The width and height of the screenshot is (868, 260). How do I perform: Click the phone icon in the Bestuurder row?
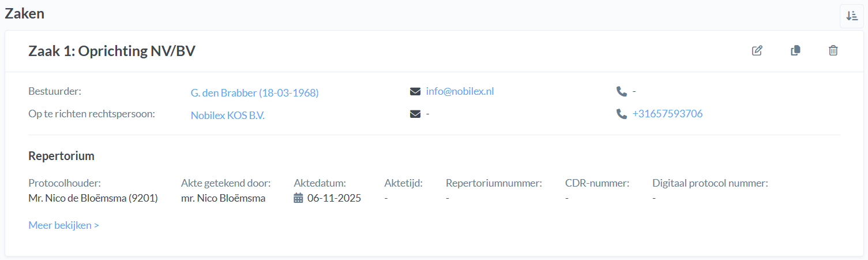(621, 91)
